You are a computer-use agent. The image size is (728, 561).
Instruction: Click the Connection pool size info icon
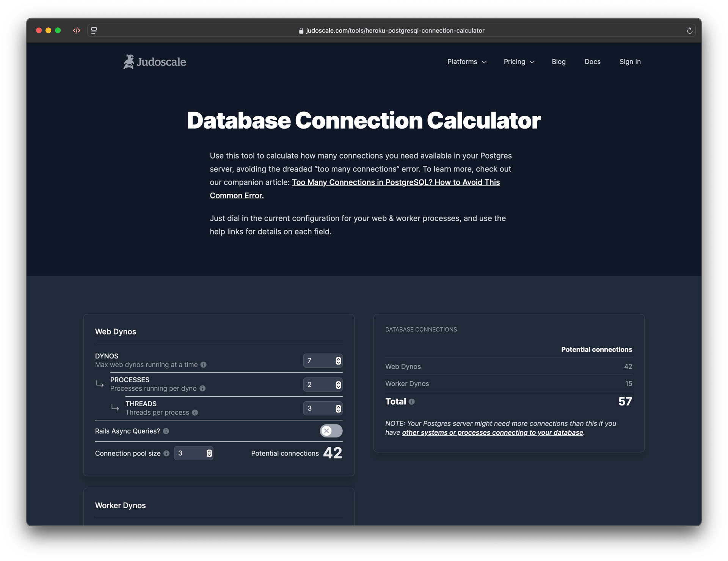[166, 453]
